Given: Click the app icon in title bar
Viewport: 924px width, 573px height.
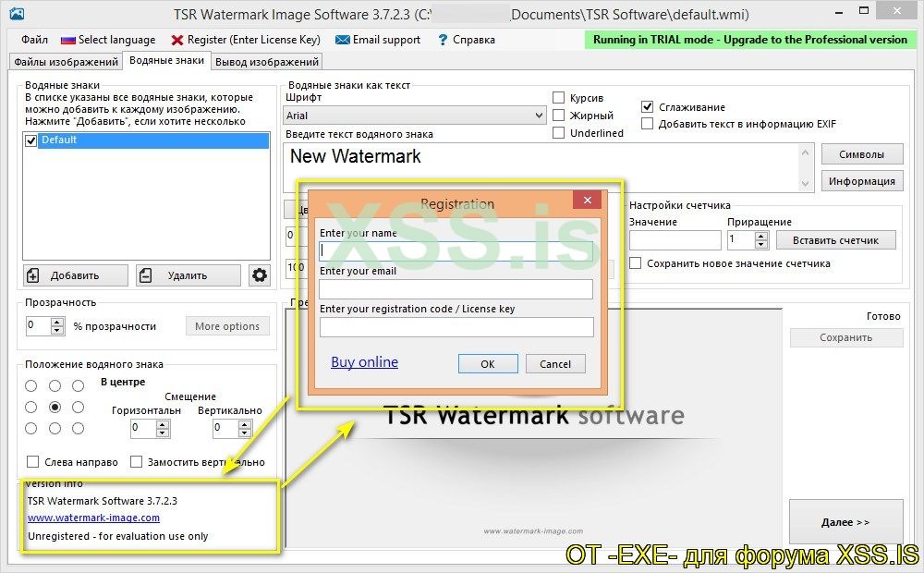Looking at the screenshot, I should click(17, 14).
